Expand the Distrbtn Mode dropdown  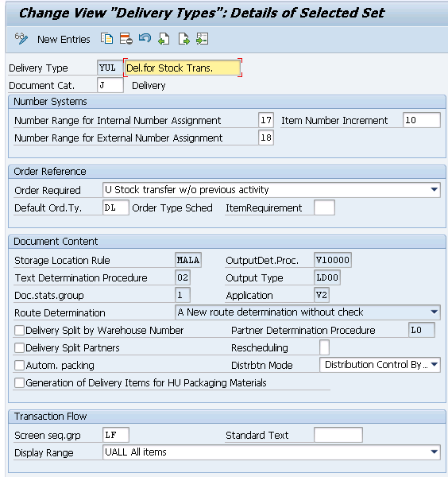click(x=434, y=364)
